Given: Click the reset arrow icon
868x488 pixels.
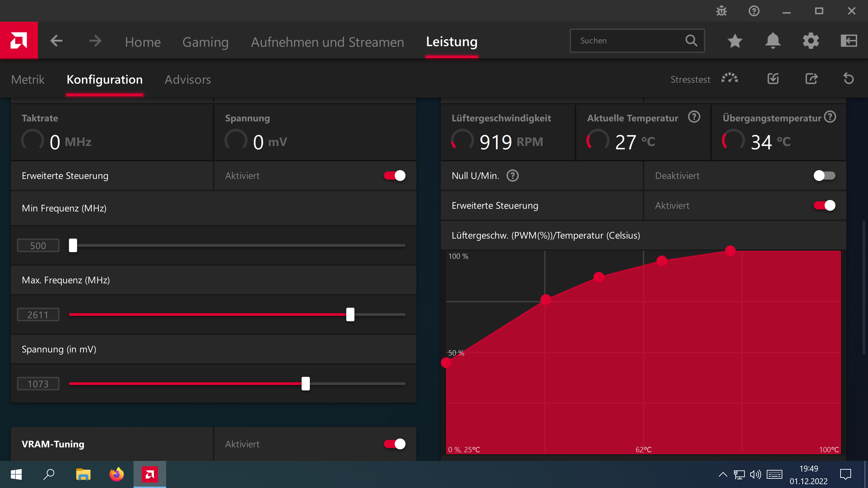Looking at the screenshot, I should (849, 79).
